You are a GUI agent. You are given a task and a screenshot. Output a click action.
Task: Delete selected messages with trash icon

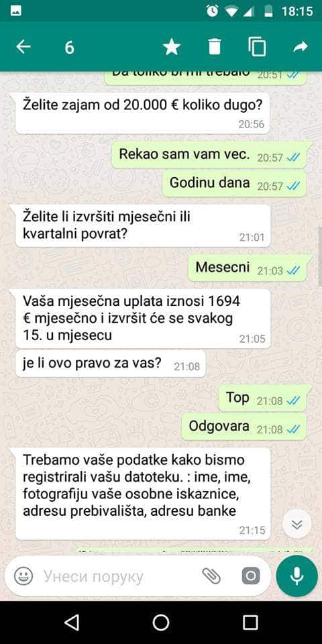(215, 47)
